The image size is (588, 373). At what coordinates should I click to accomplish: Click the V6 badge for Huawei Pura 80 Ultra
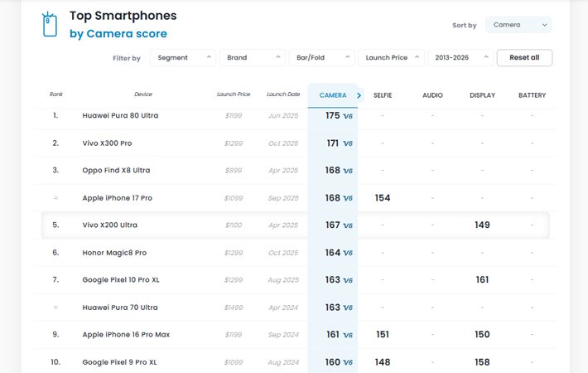coord(348,116)
